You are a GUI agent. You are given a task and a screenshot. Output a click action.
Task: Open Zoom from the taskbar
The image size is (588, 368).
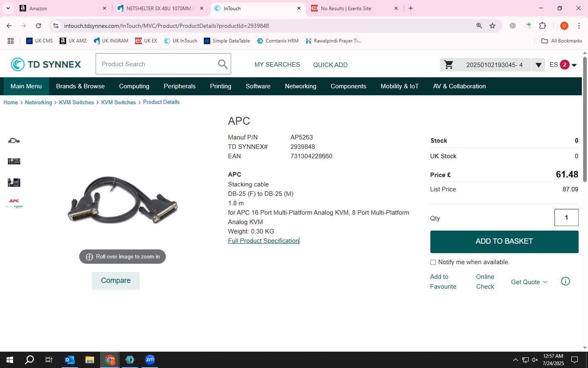(150, 360)
